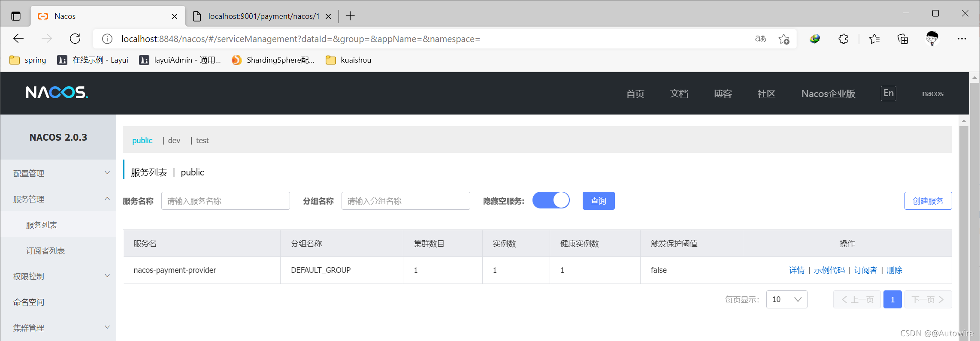This screenshot has width=980, height=341.
Task: Click the browser forward arrow
Action: (47, 39)
